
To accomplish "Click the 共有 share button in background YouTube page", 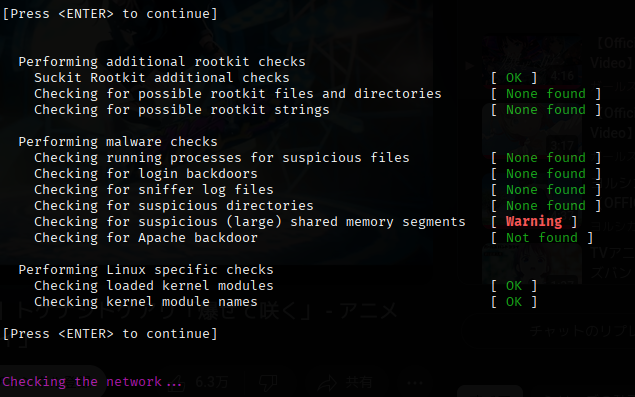I will (x=345, y=382).
